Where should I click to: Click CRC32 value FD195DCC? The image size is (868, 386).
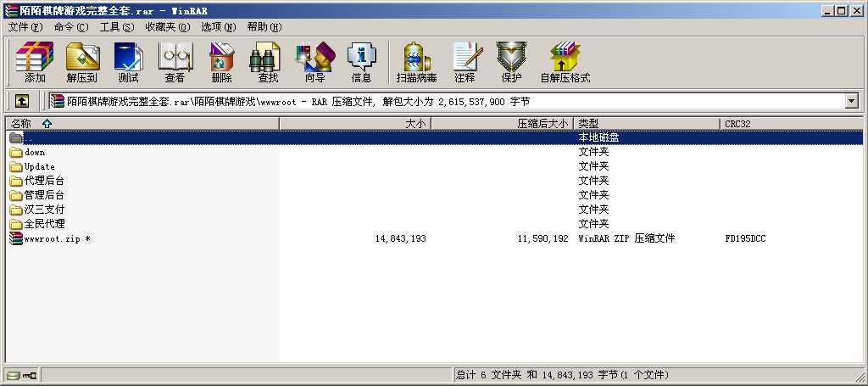click(745, 238)
